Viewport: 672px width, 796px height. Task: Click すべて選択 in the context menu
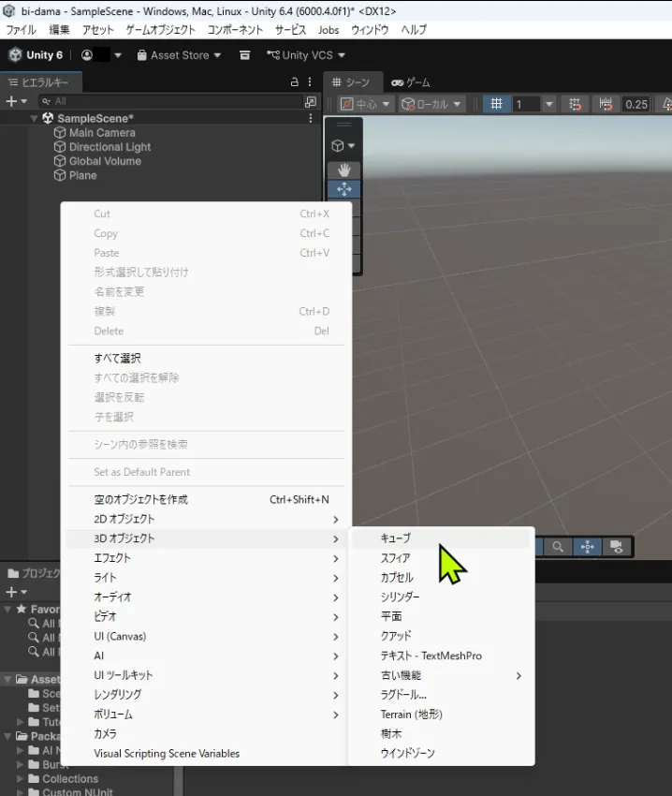click(206, 358)
